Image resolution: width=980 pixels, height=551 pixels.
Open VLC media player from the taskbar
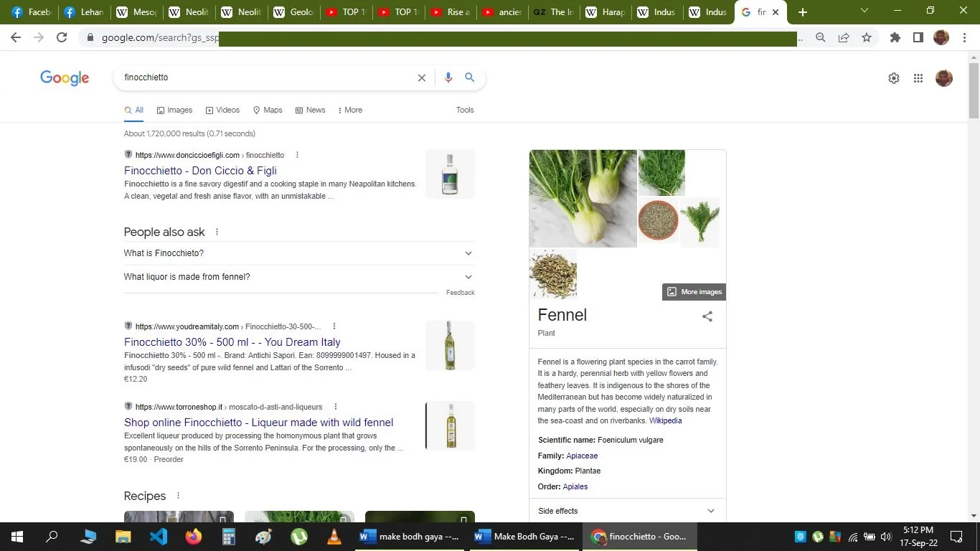[x=334, y=537]
